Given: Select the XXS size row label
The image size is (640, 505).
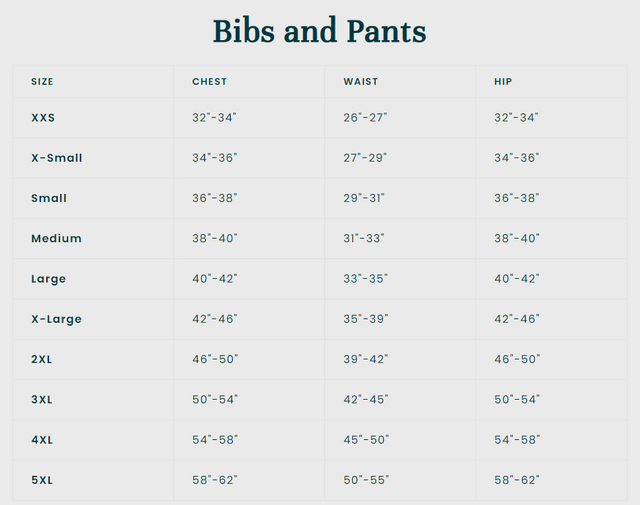Looking at the screenshot, I should 43,118.
